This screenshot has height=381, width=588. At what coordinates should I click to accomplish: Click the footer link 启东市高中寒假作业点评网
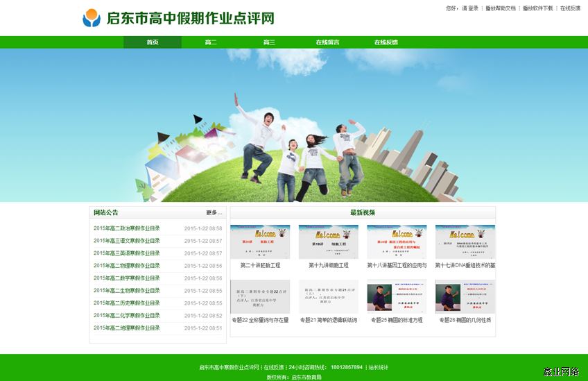[x=229, y=367]
